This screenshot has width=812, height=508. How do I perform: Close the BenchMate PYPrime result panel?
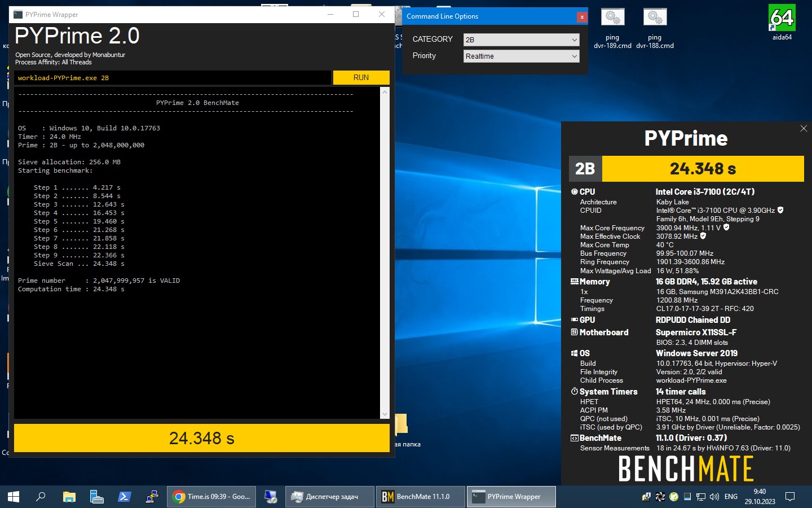[x=804, y=129]
